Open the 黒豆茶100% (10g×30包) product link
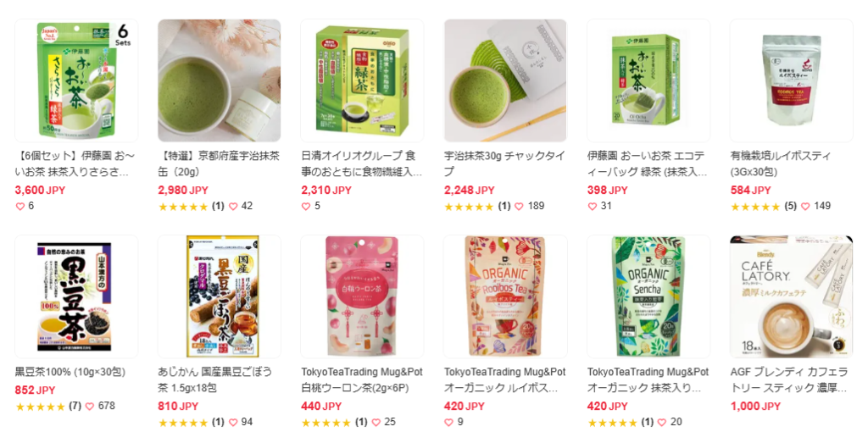 coord(70,372)
